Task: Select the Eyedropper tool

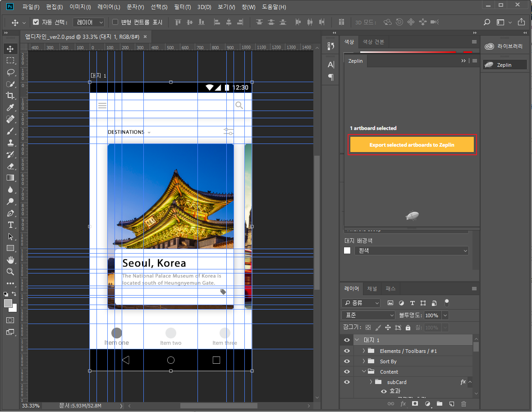Action: pyautogui.click(x=10, y=107)
